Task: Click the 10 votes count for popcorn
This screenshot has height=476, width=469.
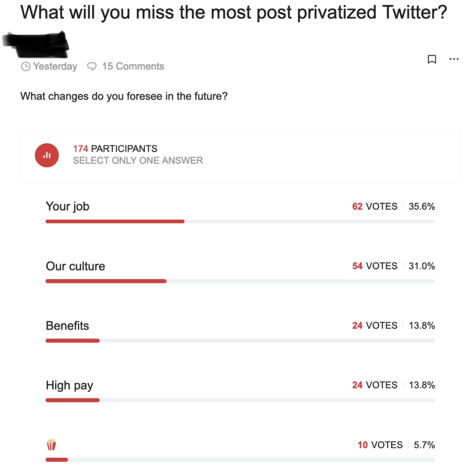Action: click(x=380, y=445)
